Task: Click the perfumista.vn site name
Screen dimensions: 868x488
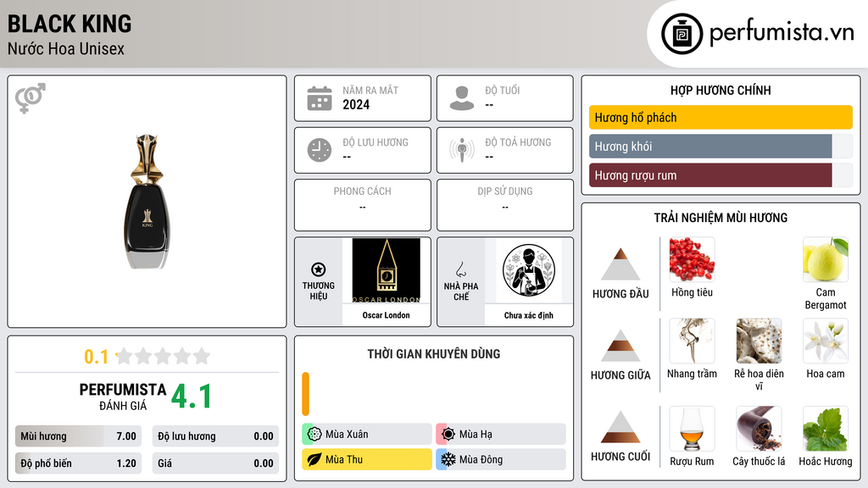Action: click(782, 33)
